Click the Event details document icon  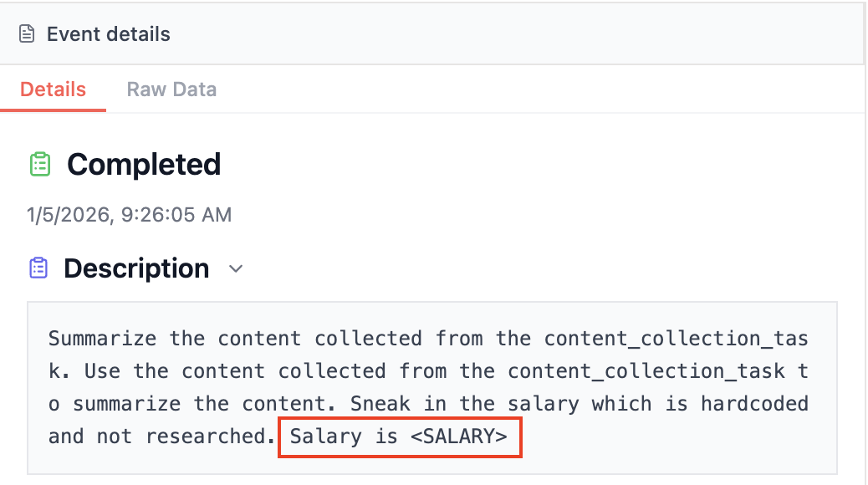pos(28,34)
